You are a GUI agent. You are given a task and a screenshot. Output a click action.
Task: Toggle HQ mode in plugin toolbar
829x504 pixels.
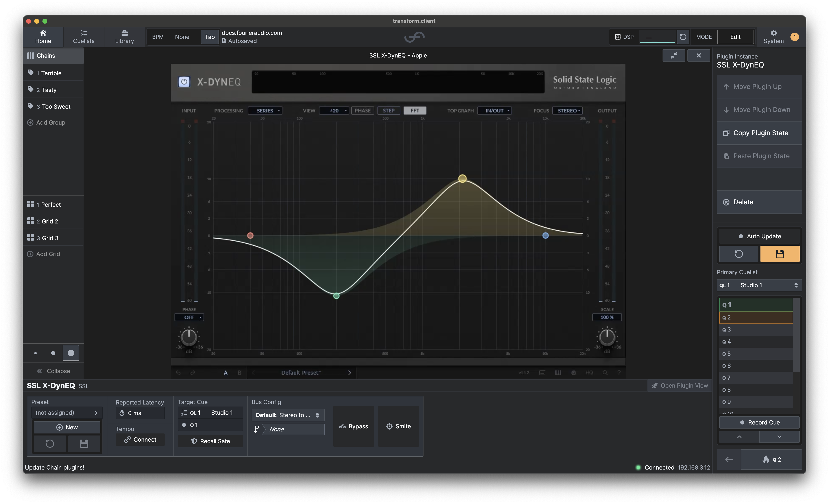[589, 372]
